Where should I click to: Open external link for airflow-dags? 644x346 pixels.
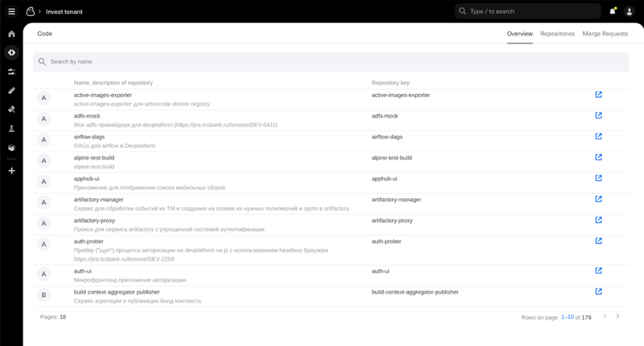(598, 137)
